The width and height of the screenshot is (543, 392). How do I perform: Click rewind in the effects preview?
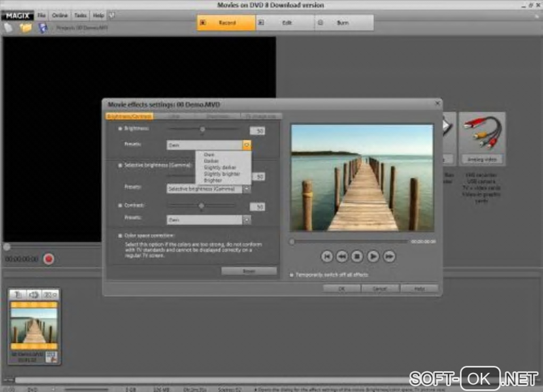tap(342, 257)
